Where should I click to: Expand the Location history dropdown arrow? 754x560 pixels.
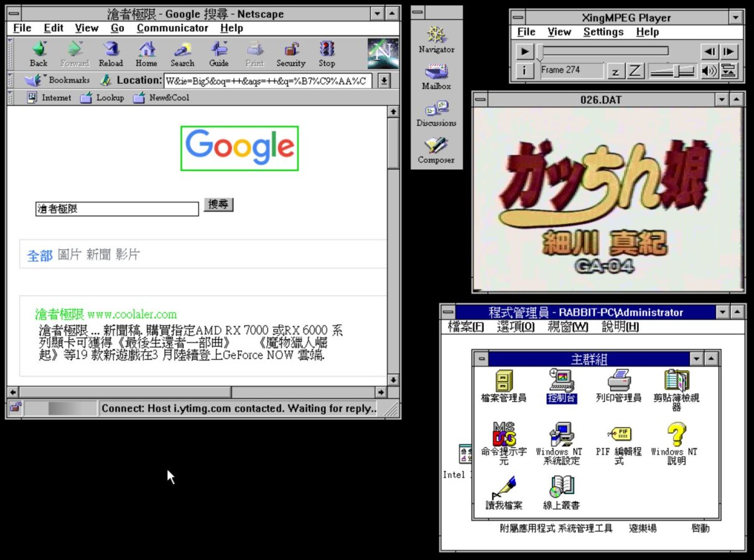pos(384,80)
